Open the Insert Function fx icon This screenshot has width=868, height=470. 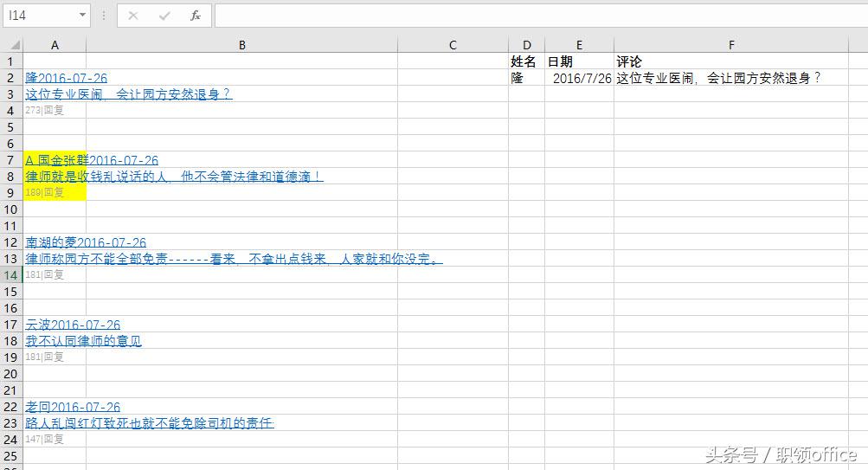pos(195,16)
